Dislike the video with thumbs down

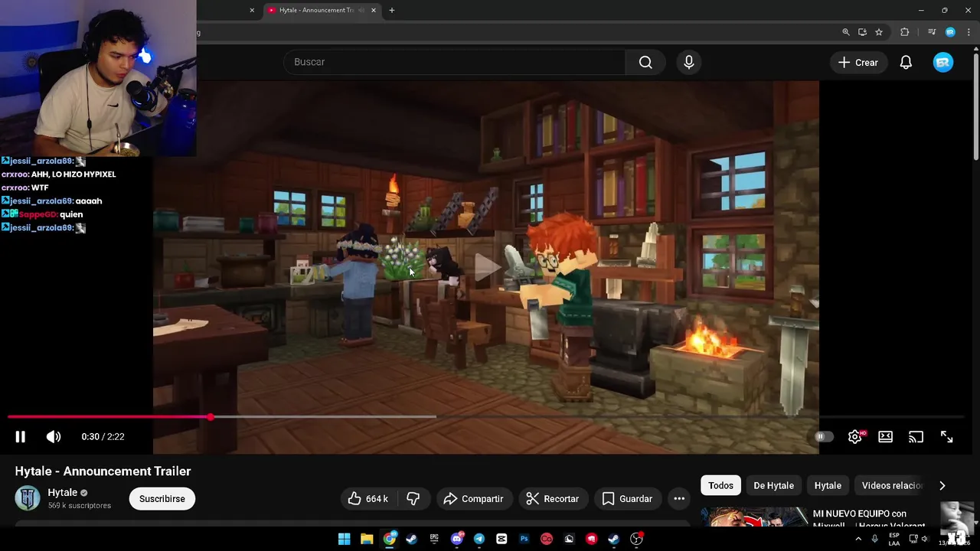click(x=413, y=498)
